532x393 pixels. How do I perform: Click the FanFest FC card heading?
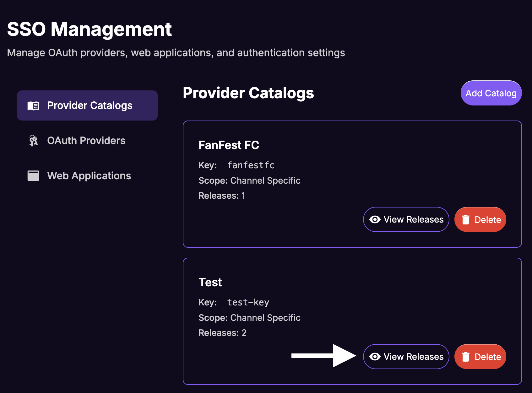click(x=229, y=145)
